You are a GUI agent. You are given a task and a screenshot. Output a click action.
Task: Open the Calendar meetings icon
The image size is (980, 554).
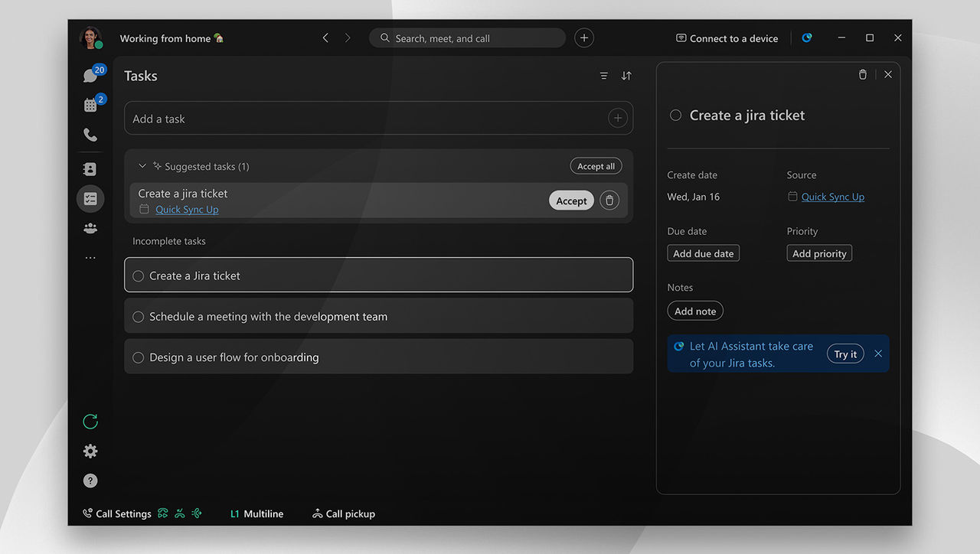pos(90,105)
